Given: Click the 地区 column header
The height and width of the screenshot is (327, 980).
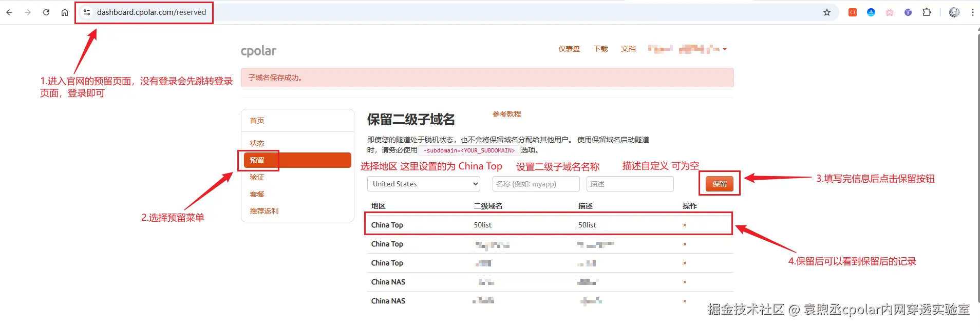Looking at the screenshot, I should click(x=378, y=206).
